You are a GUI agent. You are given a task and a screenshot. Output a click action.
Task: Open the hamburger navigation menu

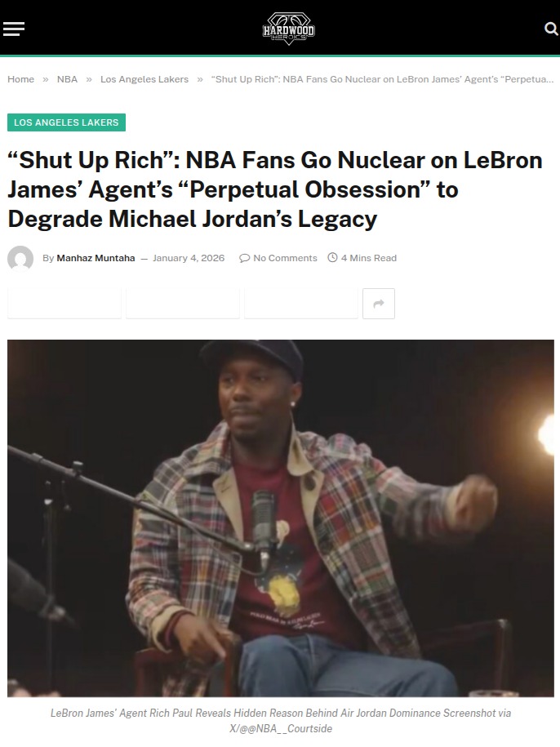point(13,29)
